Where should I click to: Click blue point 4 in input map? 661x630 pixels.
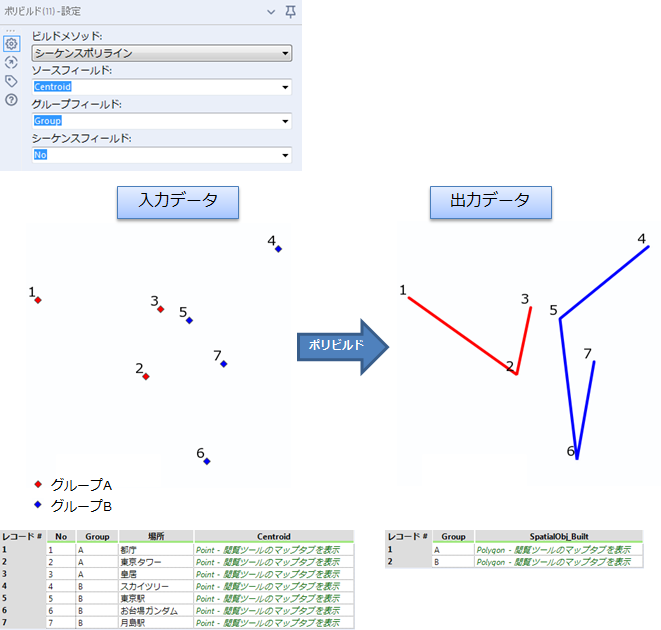[x=278, y=249]
